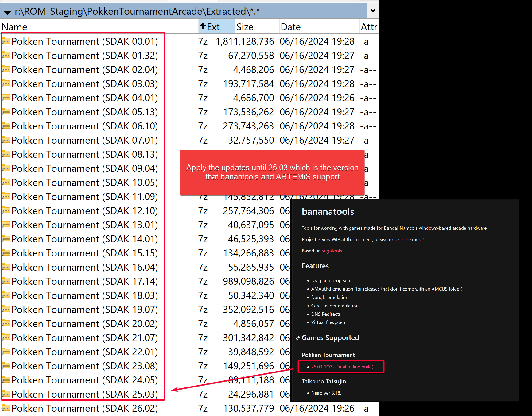Select Pokken Tournament (SDAK 25.03) file

[x=85, y=394]
